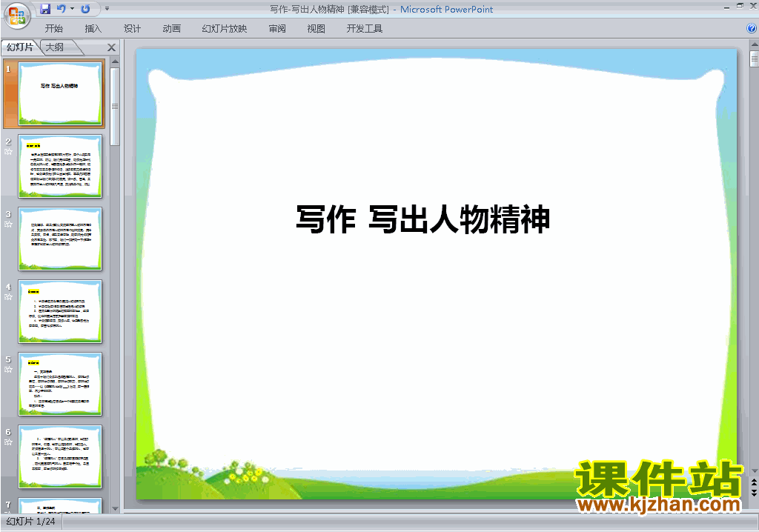Select slide 2 thumbnail
This screenshot has height=532, width=759.
point(60,166)
